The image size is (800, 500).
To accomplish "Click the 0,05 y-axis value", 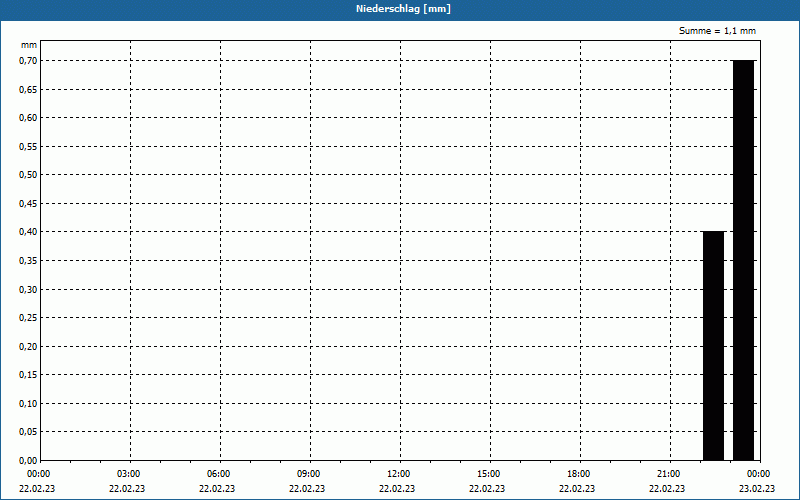I will (x=28, y=432).
